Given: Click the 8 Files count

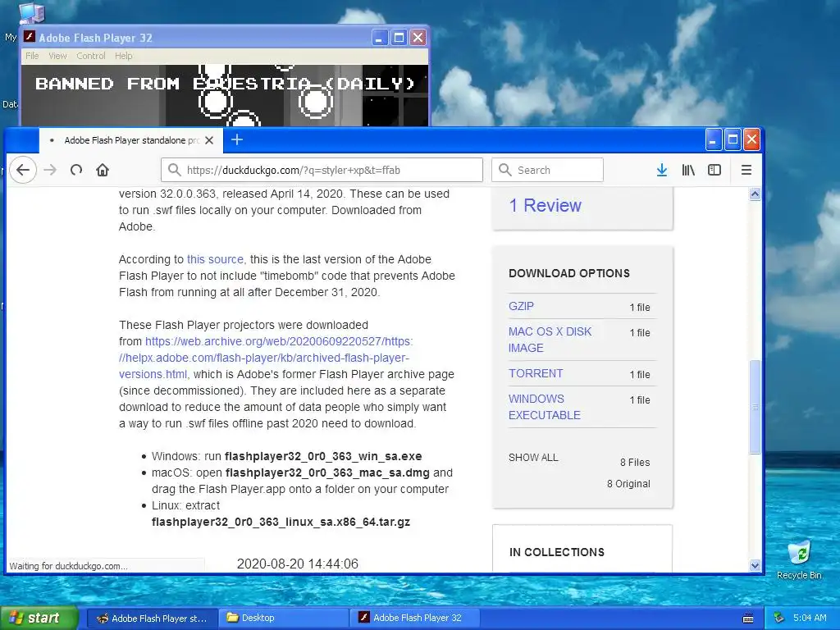Looking at the screenshot, I should 635,463.
